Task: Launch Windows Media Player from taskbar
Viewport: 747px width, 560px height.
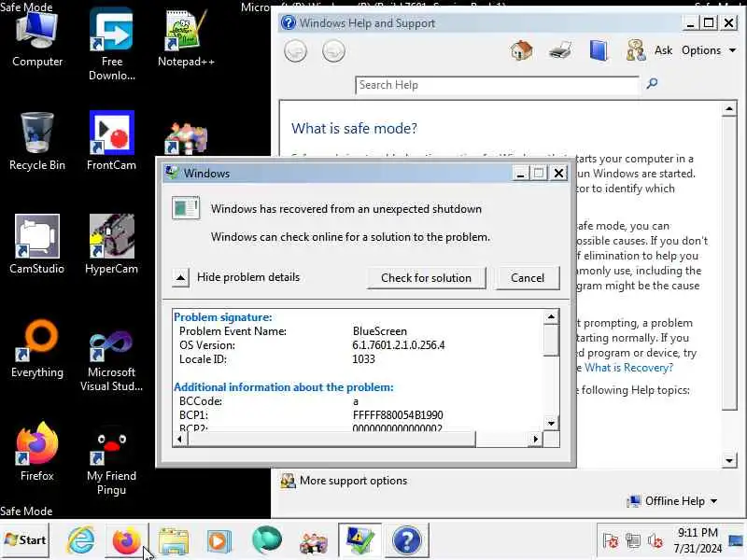Action: tap(219, 540)
